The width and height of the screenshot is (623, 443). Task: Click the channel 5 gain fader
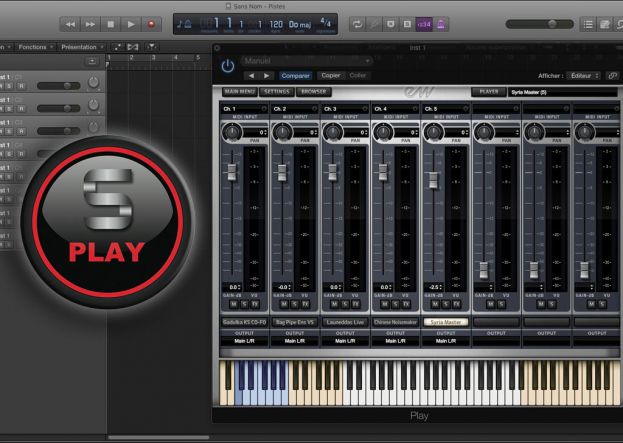click(x=432, y=180)
